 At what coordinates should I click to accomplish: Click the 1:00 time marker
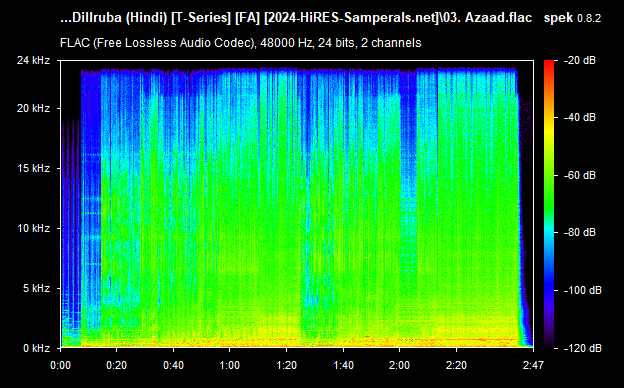point(230,365)
